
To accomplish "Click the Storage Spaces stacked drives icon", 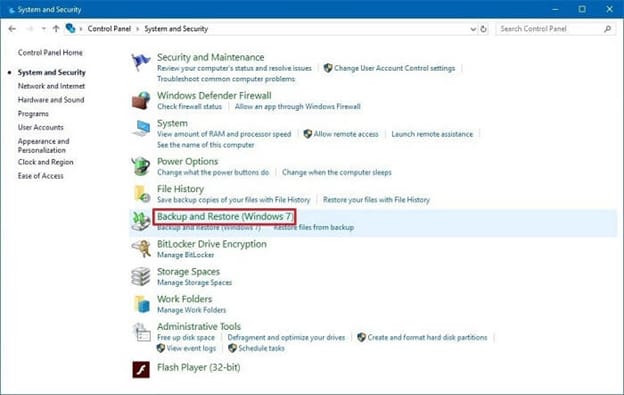I will tap(141, 276).
